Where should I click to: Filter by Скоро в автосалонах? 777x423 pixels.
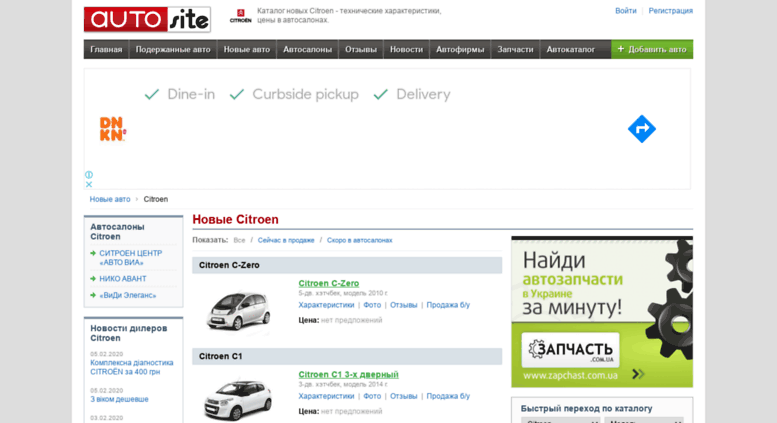click(x=359, y=240)
